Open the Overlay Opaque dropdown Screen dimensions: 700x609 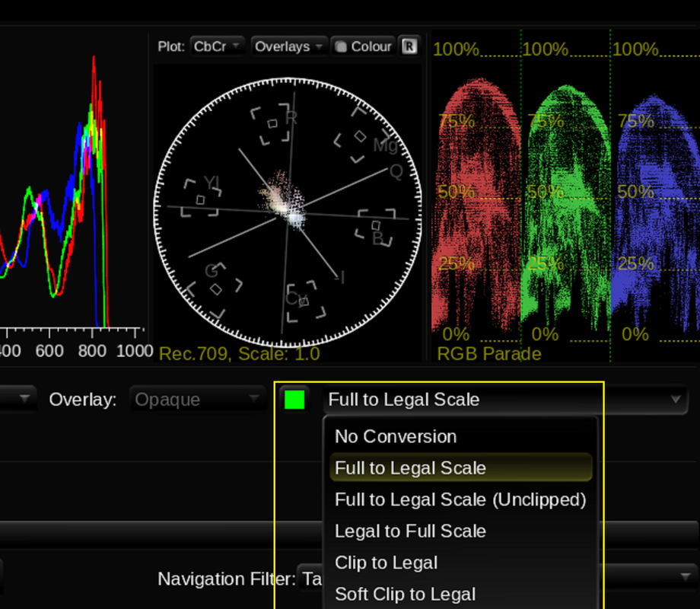click(x=197, y=400)
